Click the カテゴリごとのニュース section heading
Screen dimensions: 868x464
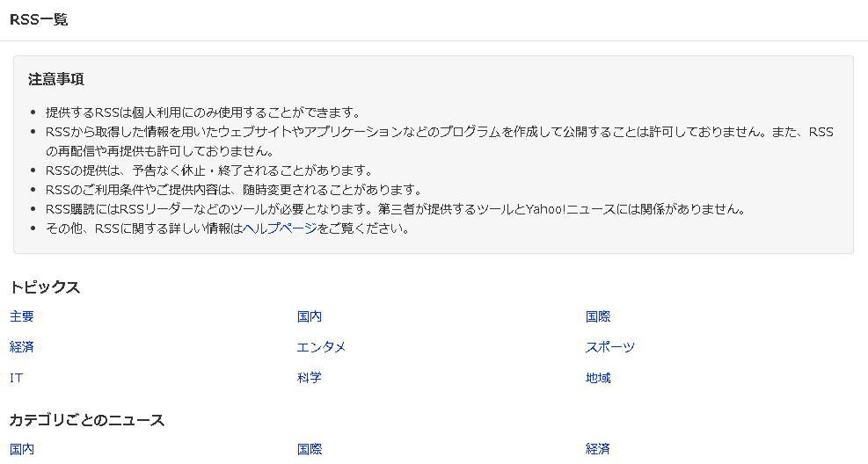click(x=87, y=420)
